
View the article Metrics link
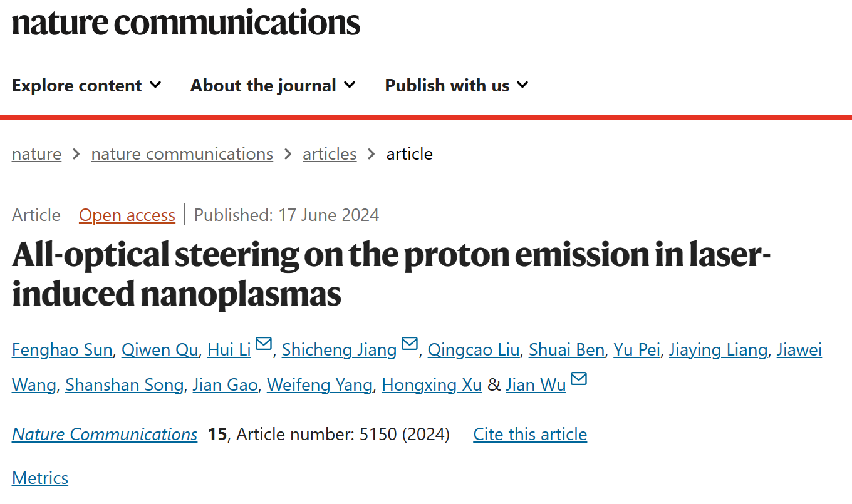click(40, 478)
